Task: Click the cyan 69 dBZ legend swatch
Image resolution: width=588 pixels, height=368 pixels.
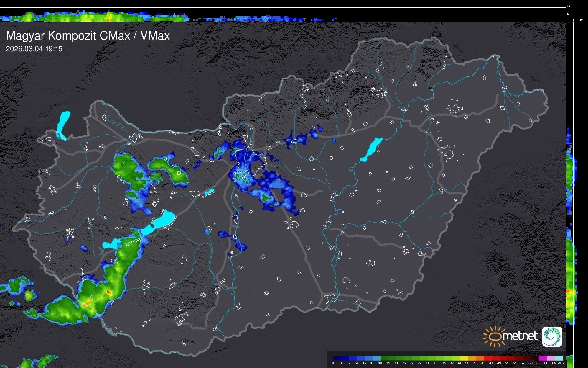Action: [x=559, y=358]
